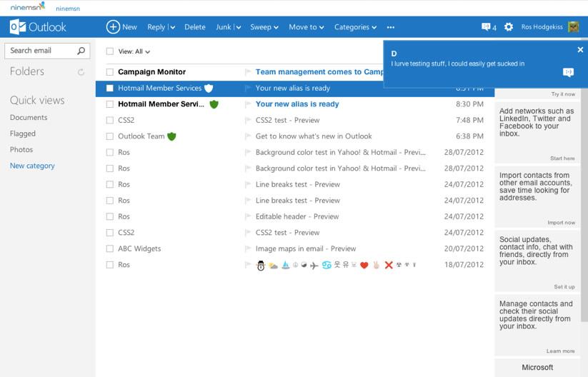The width and height of the screenshot is (588, 377).
Task: Expand the Categories dropdown
Action: click(x=355, y=27)
